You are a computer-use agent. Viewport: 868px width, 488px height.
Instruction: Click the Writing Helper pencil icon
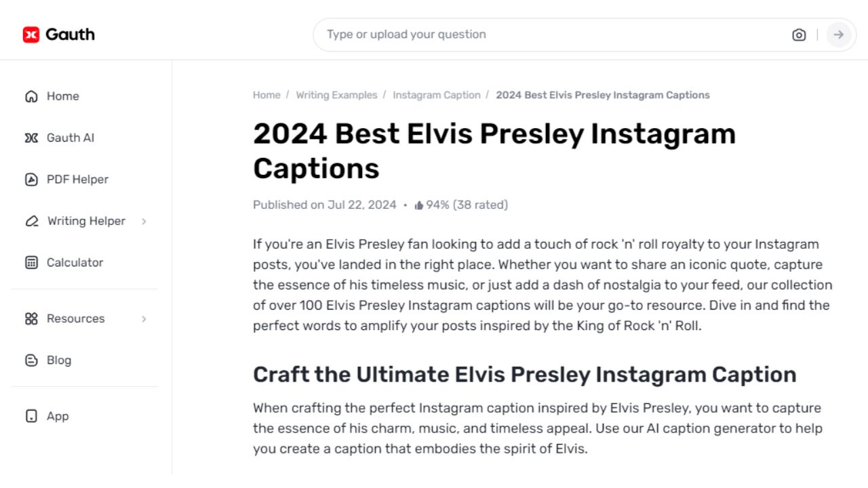[x=31, y=221]
